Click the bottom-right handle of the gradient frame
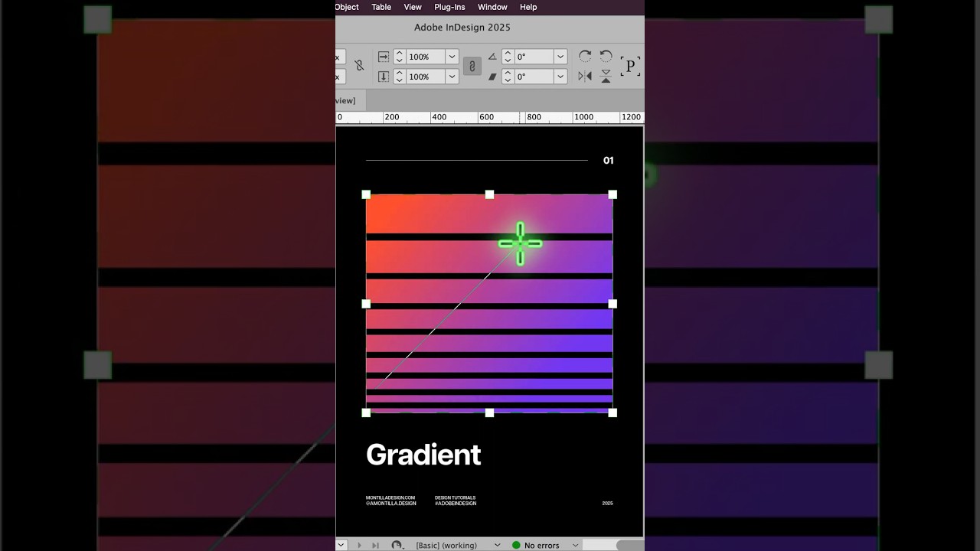The width and height of the screenshot is (980, 551). point(612,412)
